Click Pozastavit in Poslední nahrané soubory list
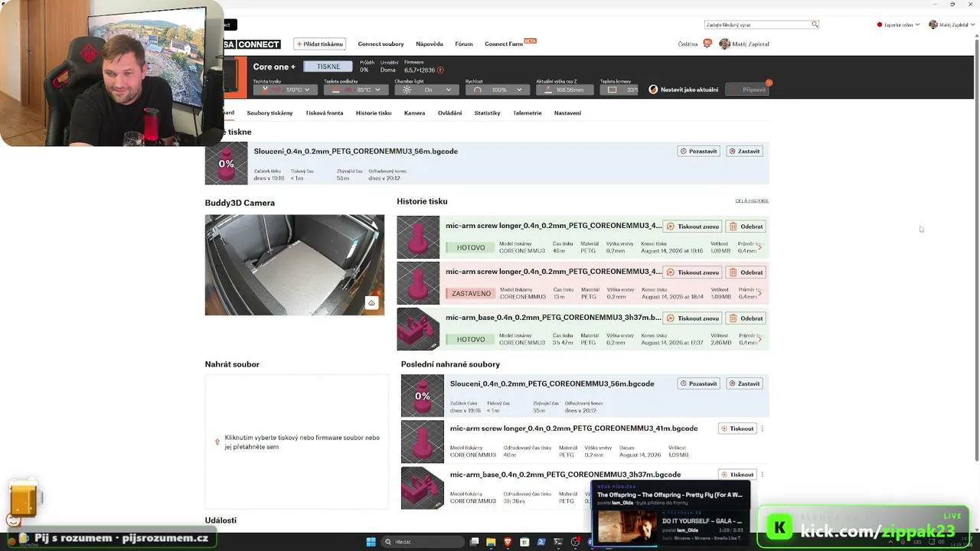Screen dimensions: 980x551 click(x=699, y=384)
